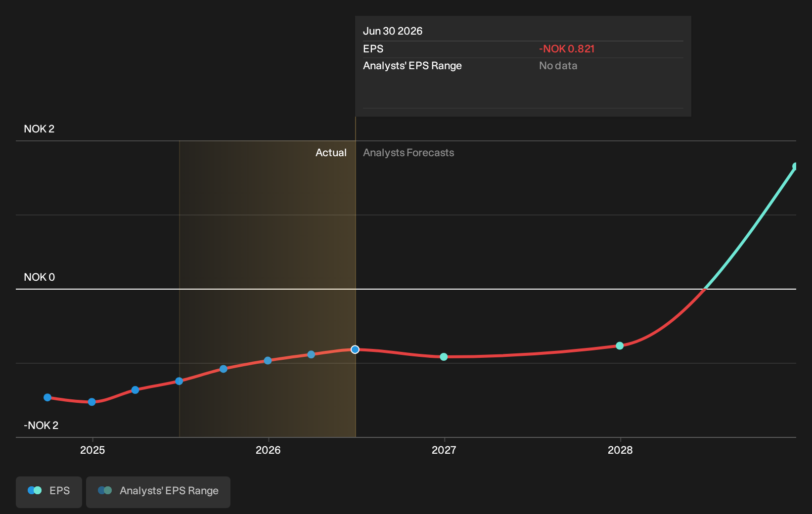Click the 'EPS' tooltip row label

pos(373,49)
